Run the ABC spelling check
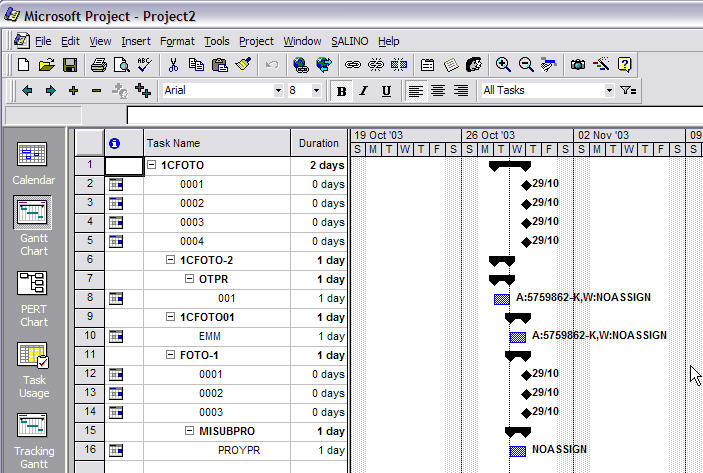This screenshot has height=473, width=703. click(144, 65)
